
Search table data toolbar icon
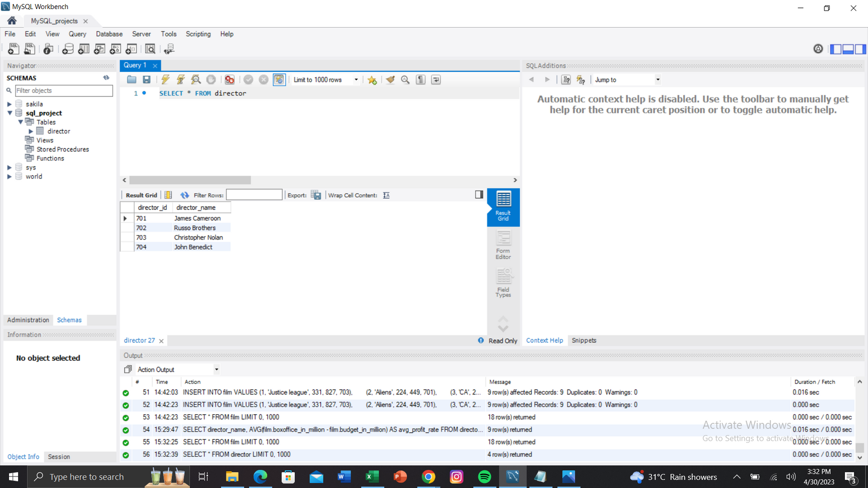tap(150, 49)
